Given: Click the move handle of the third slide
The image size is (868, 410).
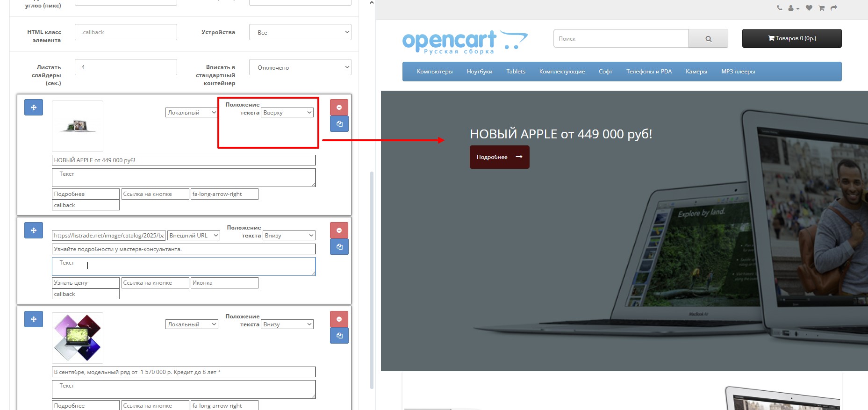Looking at the screenshot, I should coord(34,319).
